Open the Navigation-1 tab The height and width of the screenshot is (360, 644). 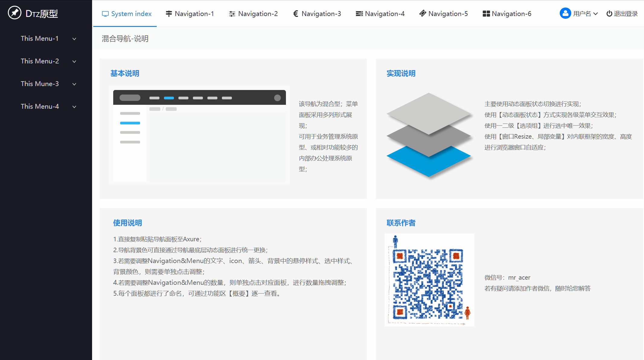click(190, 14)
